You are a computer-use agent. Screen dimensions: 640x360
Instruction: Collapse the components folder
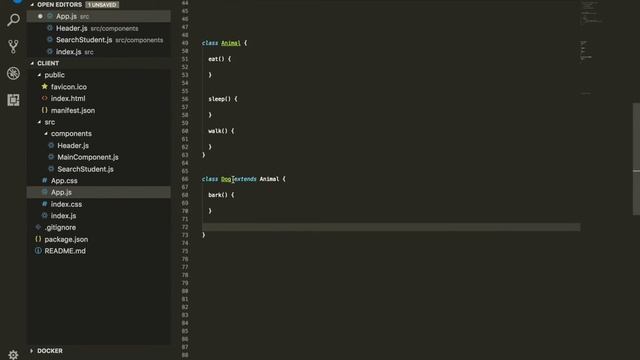(46, 133)
